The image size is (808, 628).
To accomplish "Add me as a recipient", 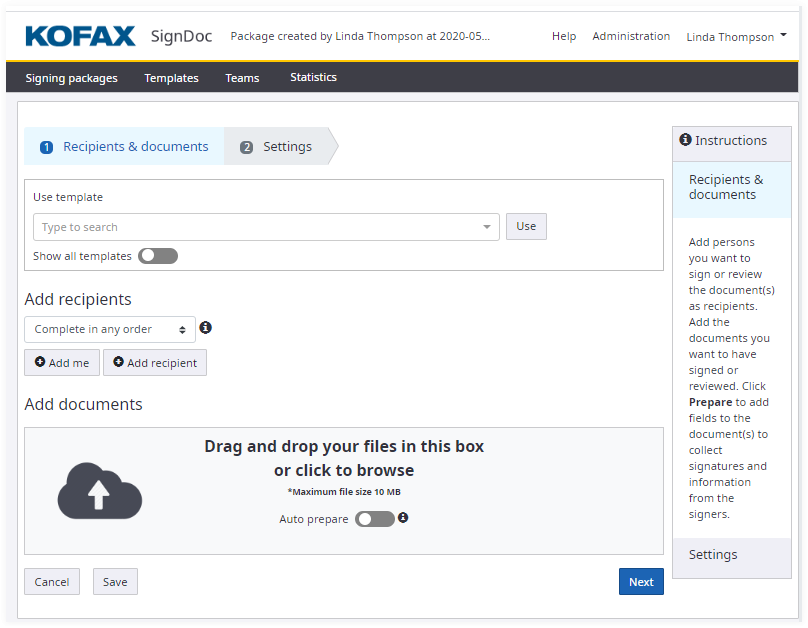I will [62, 363].
